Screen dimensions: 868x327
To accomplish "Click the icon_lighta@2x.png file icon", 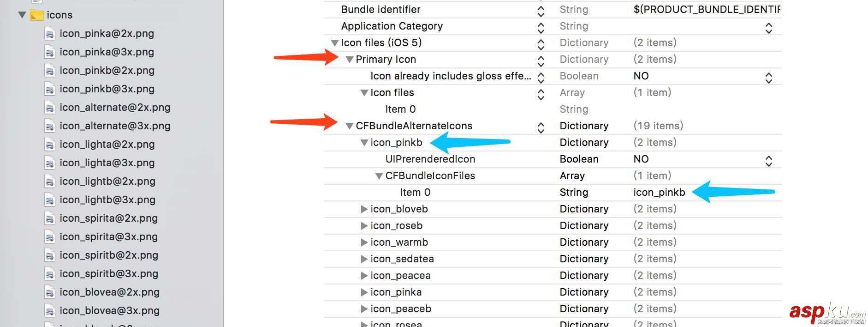I will tap(50, 145).
